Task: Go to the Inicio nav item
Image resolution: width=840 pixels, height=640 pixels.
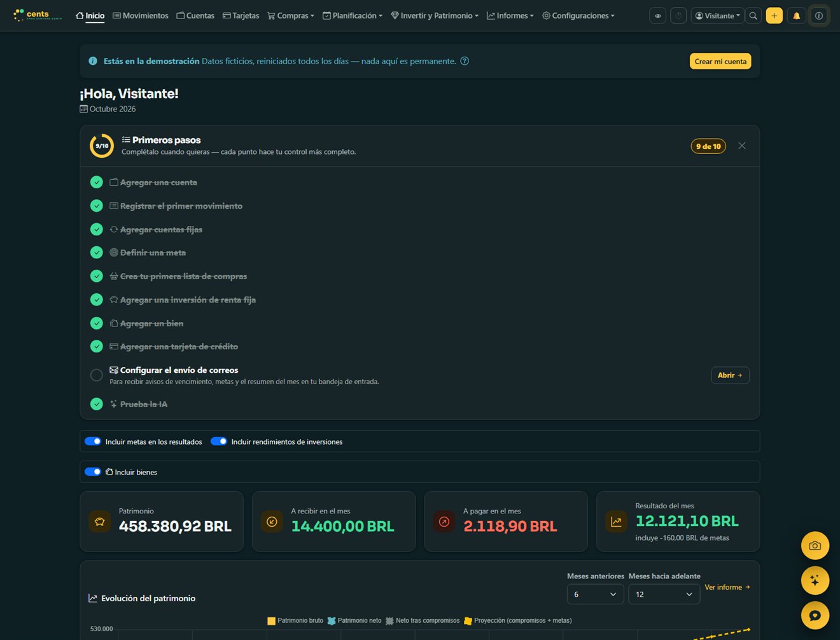Action: tap(90, 16)
